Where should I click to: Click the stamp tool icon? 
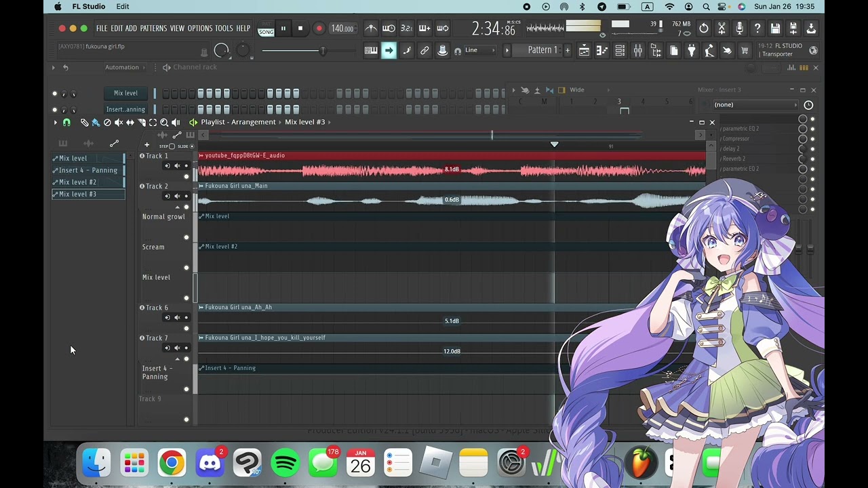click(x=442, y=51)
